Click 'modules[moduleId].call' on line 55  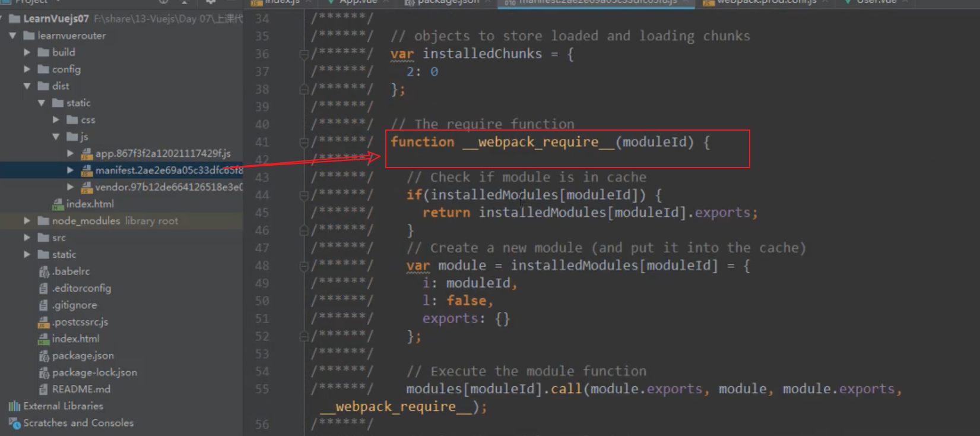coord(494,389)
